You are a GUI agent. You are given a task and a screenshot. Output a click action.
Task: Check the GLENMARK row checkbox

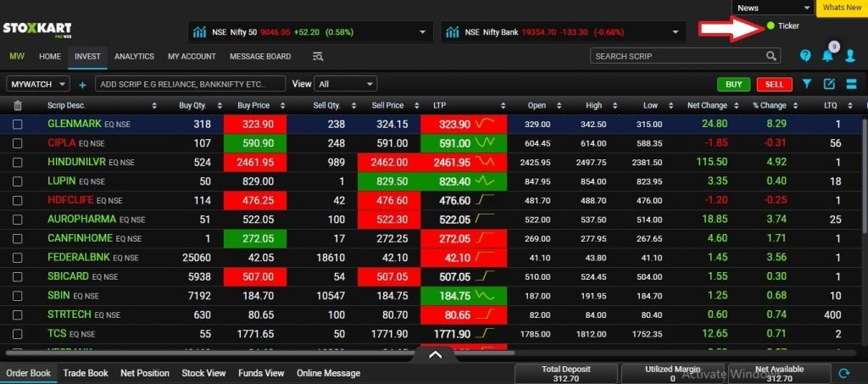click(18, 125)
